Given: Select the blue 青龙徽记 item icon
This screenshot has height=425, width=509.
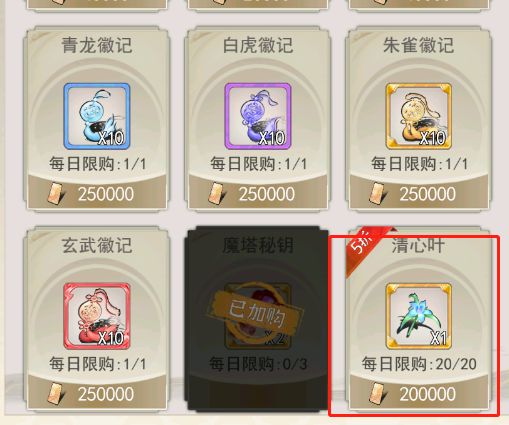Looking at the screenshot, I should coord(97,116).
